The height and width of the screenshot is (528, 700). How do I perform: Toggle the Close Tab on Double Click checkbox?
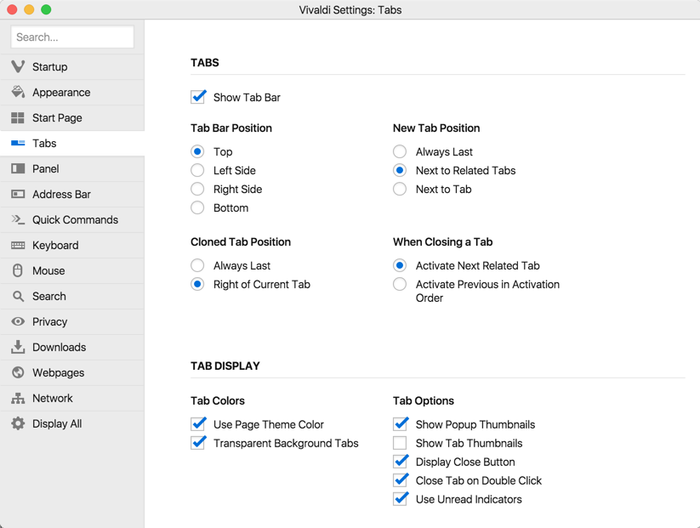(400, 481)
